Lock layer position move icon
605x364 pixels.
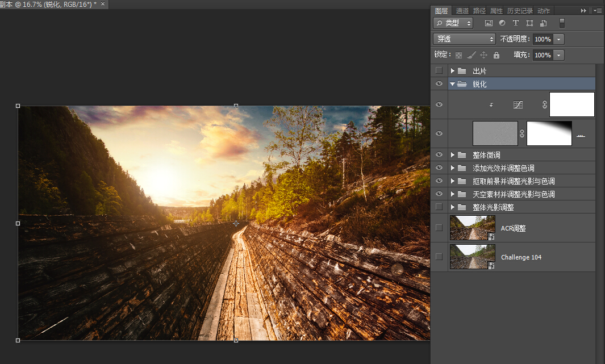point(483,55)
